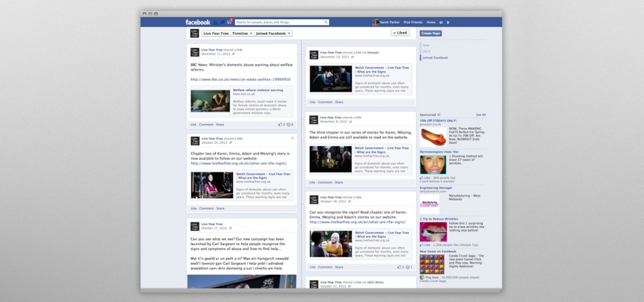
Task: Like the December 11 BBC News post
Action: [193, 125]
